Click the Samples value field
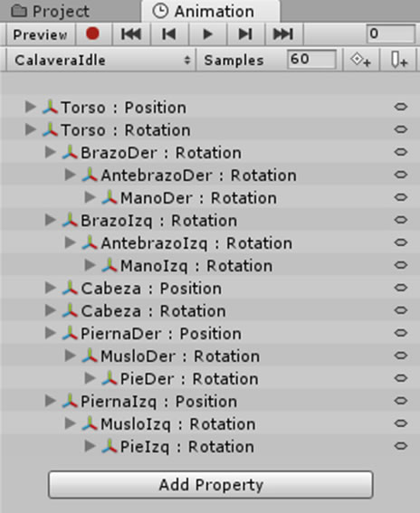Viewport: 420px width, 513px height. click(x=311, y=60)
